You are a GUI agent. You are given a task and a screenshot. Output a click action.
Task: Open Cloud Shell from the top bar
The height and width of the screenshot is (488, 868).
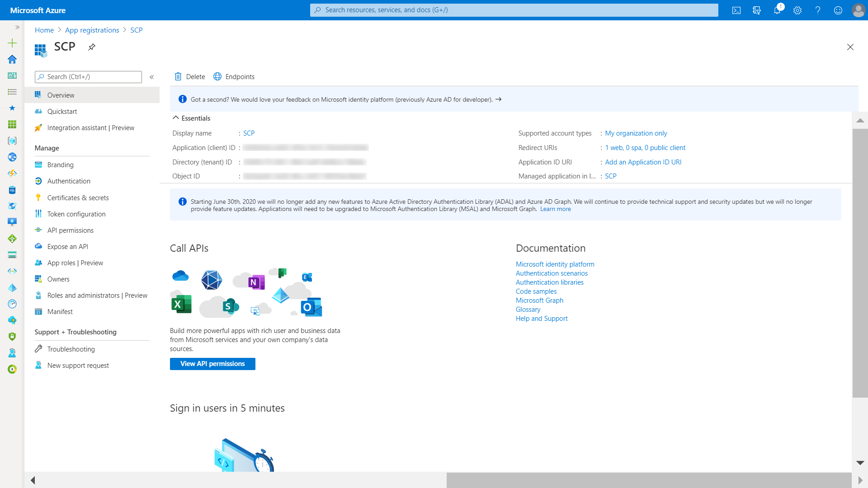click(736, 10)
